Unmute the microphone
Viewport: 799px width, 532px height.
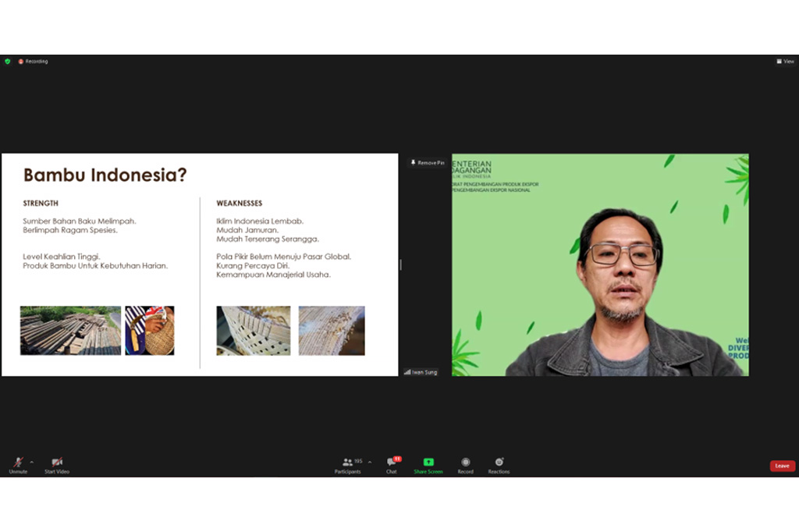[x=17, y=463]
